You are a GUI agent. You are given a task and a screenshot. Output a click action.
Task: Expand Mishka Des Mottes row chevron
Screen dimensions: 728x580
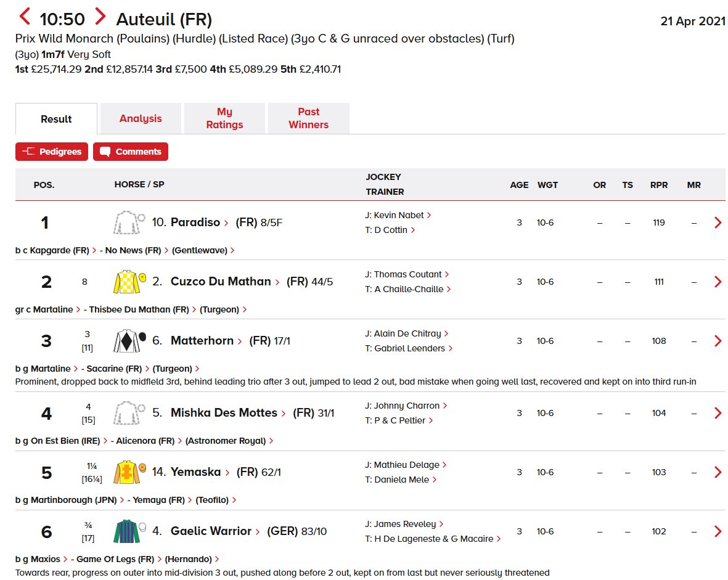tap(718, 413)
